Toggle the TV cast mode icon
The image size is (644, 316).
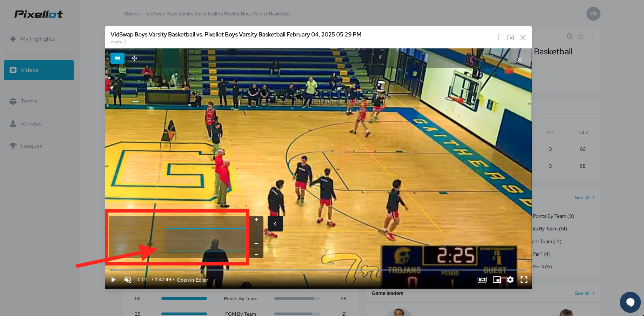482,280
